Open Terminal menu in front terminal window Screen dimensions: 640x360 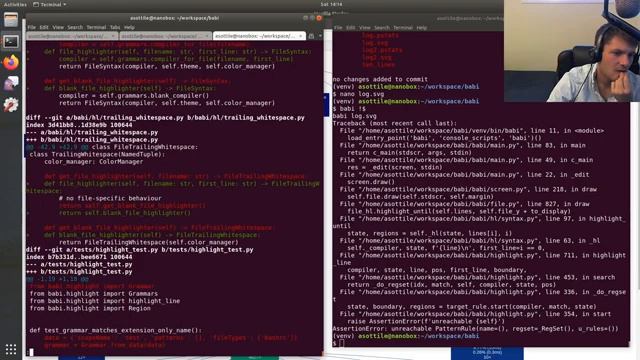96,27
